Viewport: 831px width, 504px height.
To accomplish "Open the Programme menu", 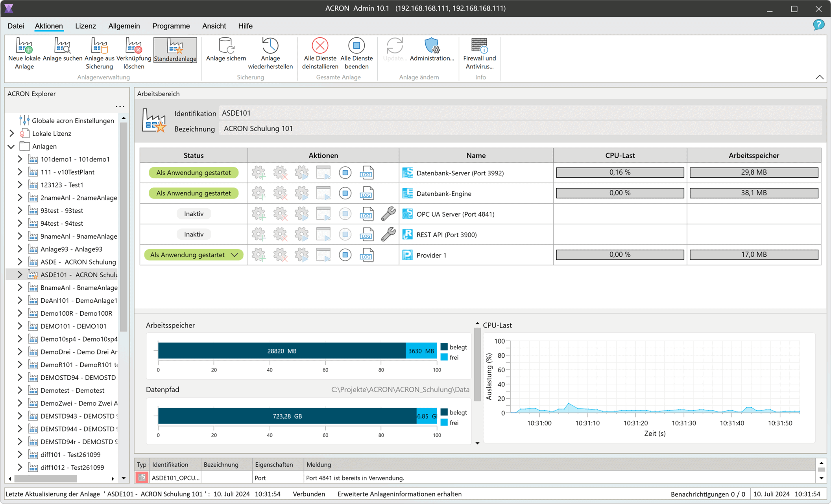I will (171, 26).
